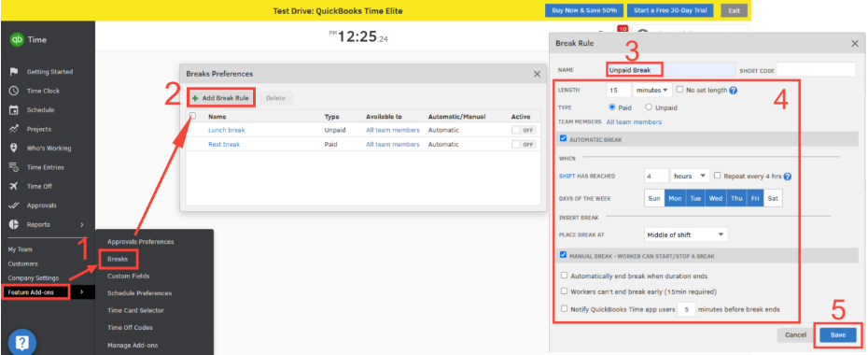868x355 pixels.
Task: Select the Paid radio button
Action: [x=611, y=107]
